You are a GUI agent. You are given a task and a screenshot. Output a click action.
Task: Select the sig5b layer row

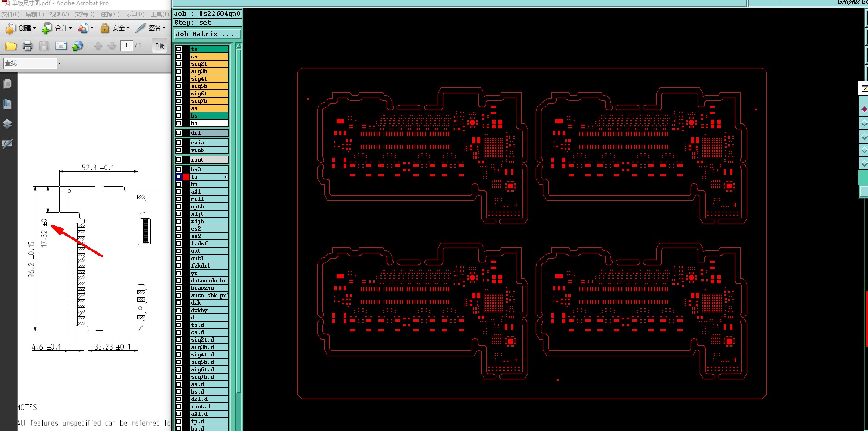point(209,86)
